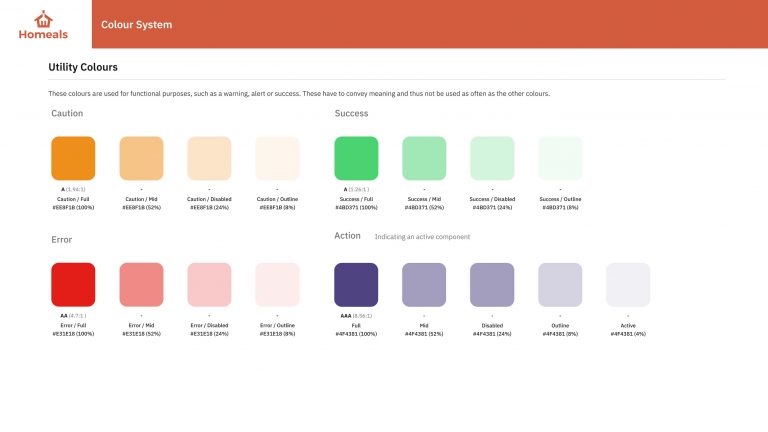Pick the Error / Disabled pink swatch
Viewport: 768px width, 432px height.
pyautogui.click(x=209, y=285)
